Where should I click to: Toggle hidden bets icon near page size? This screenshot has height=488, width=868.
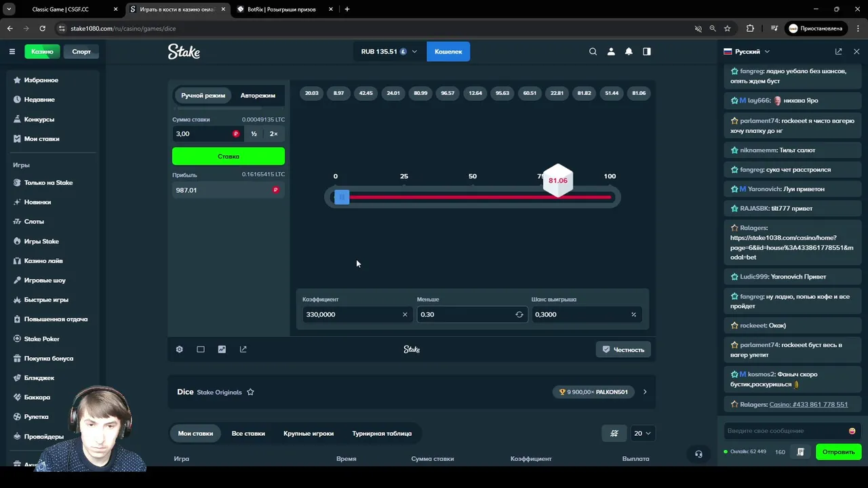pyautogui.click(x=614, y=433)
